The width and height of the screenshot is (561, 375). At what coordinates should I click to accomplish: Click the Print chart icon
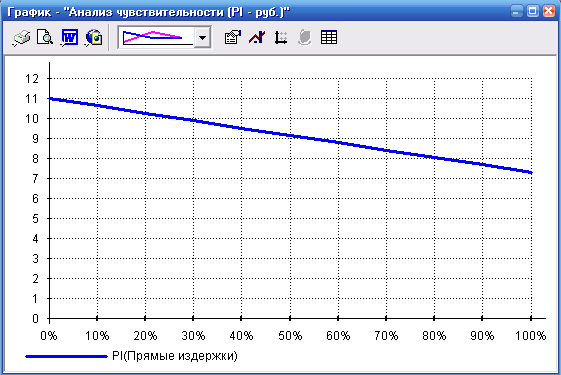click(x=22, y=38)
